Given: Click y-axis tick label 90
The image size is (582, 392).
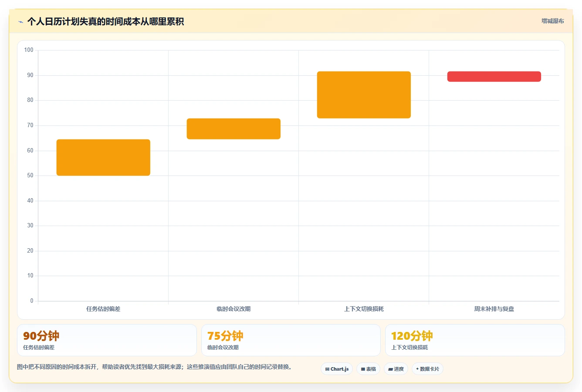Looking at the screenshot, I should [30, 75].
